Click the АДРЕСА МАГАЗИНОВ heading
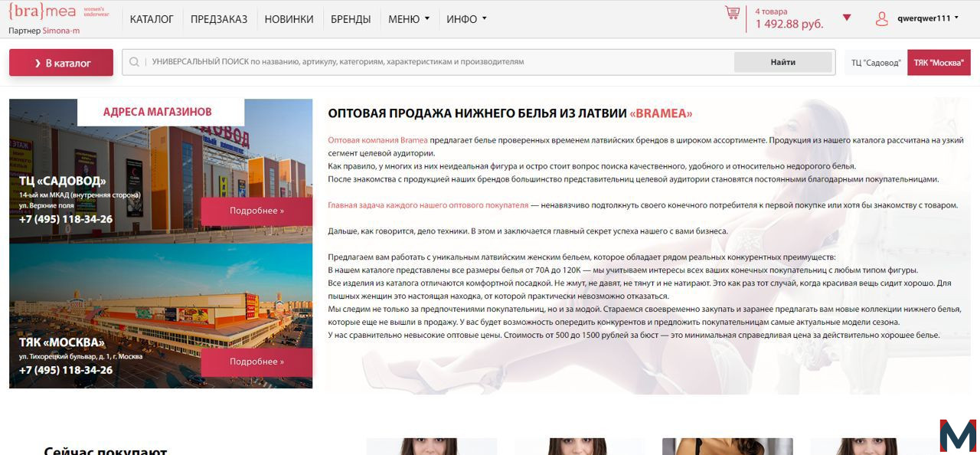Screen dimensions: 980x455 coord(158,112)
